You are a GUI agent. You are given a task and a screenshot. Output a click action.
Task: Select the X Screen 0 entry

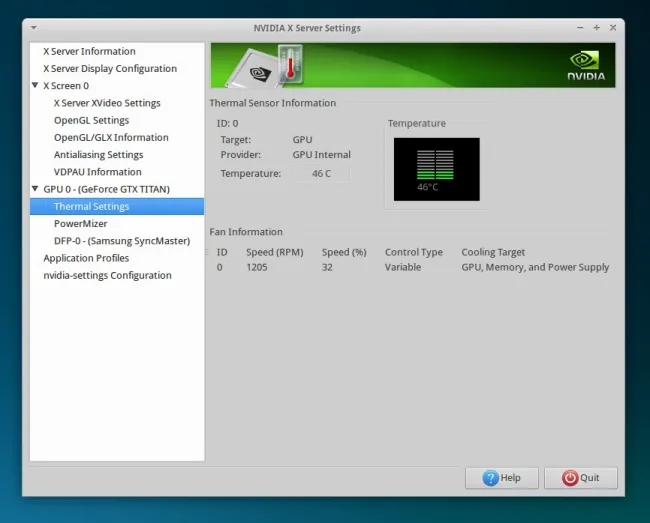(x=66, y=86)
